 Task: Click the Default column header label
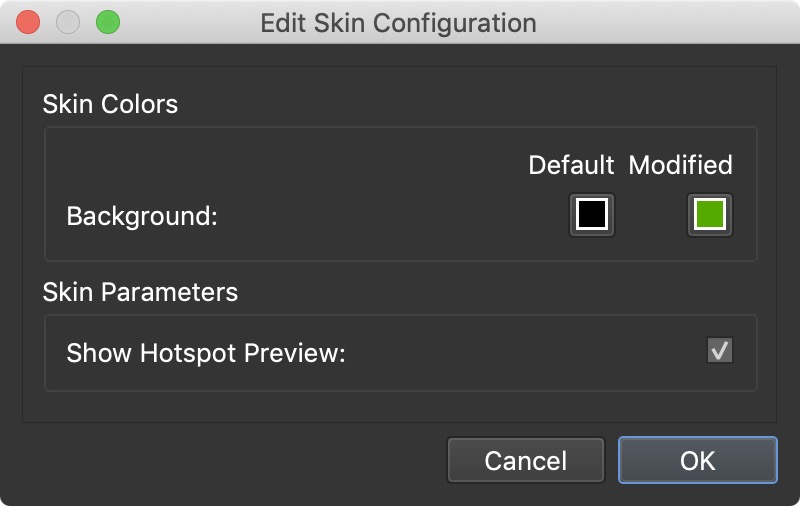point(571,165)
